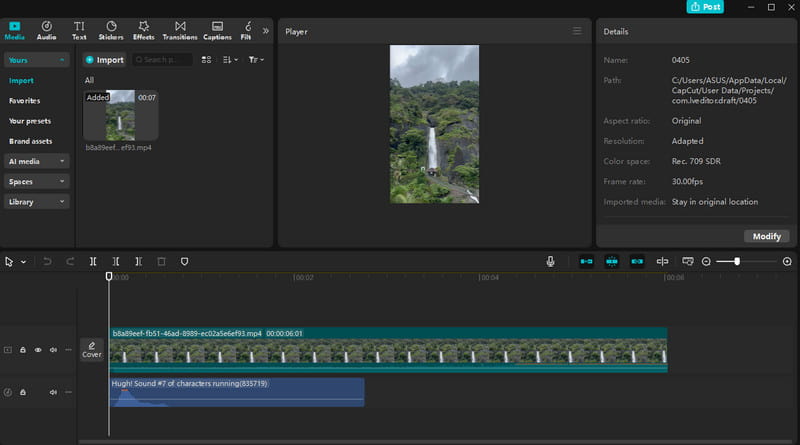The height and width of the screenshot is (445, 800).
Task: Click the Import button in media panel
Action: (104, 60)
